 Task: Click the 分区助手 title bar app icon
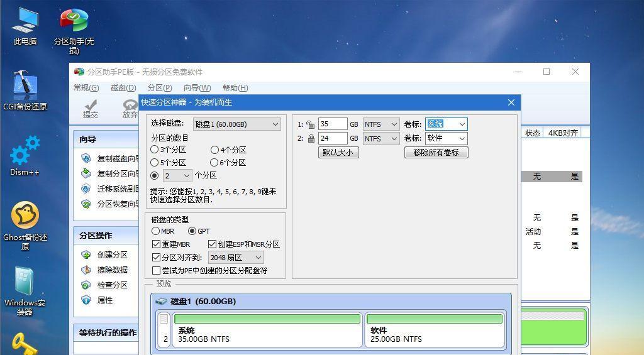(79, 72)
